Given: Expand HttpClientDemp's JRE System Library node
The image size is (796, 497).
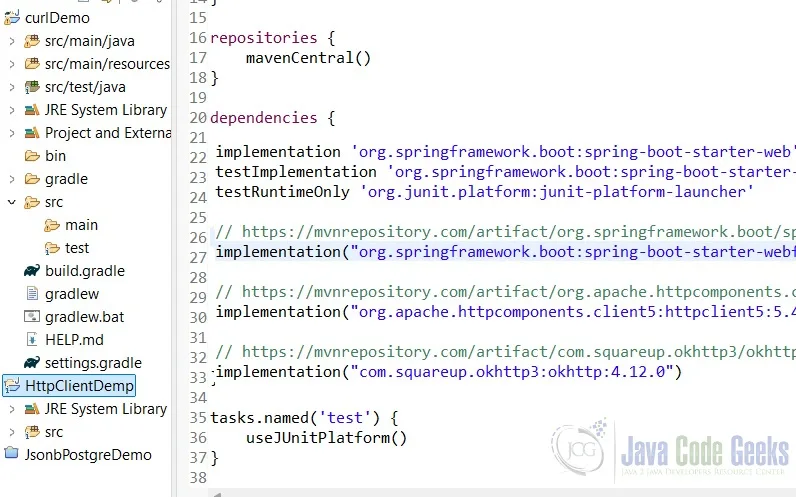Looking at the screenshot, I should pyautogui.click(x=12, y=409).
